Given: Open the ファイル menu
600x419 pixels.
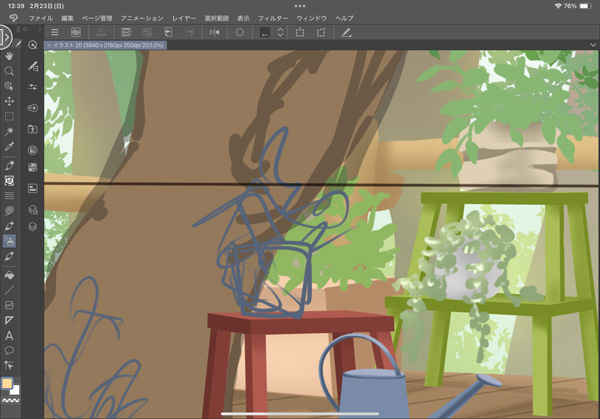Looking at the screenshot, I should pos(41,18).
